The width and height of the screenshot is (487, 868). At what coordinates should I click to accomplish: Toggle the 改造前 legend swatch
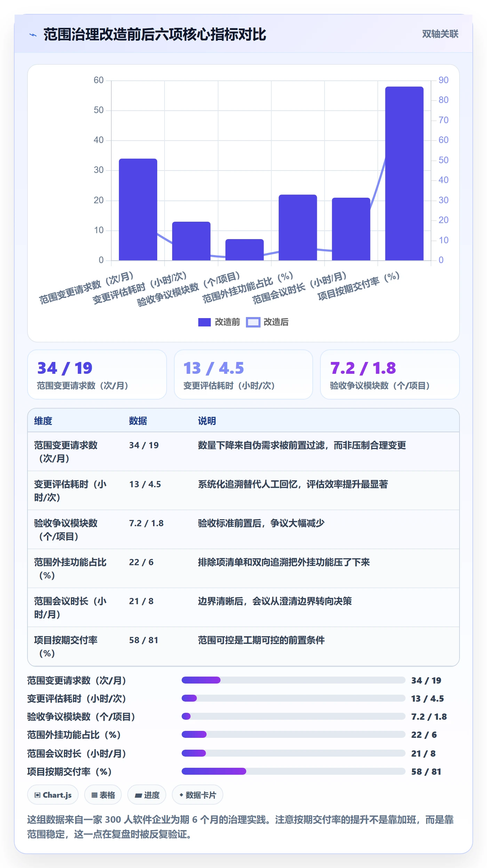click(205, 322)
